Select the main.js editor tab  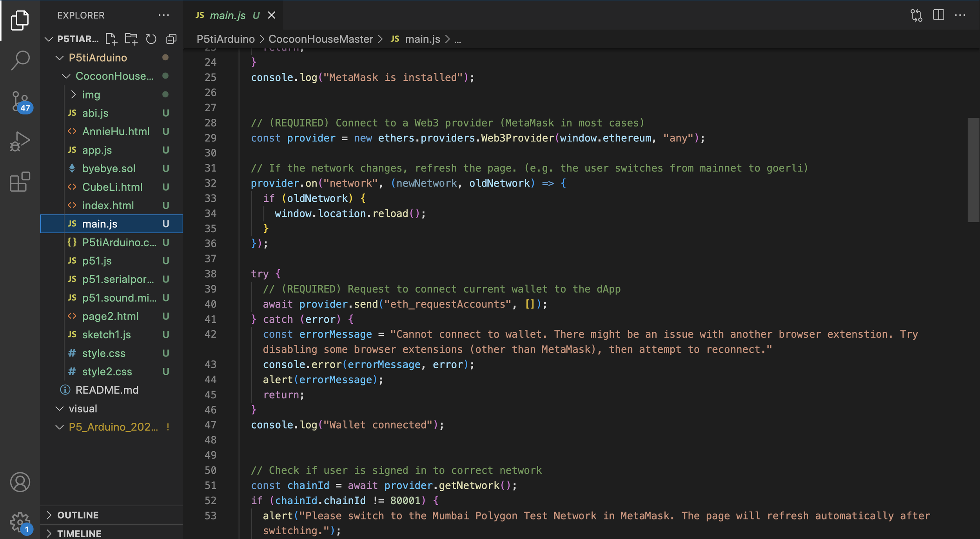click(227, 15)
